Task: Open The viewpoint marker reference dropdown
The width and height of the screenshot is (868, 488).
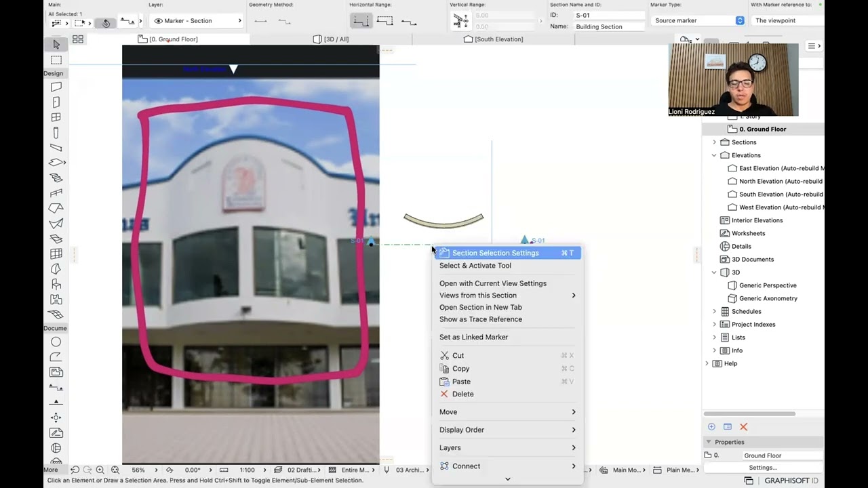Action: click(787, 20)
